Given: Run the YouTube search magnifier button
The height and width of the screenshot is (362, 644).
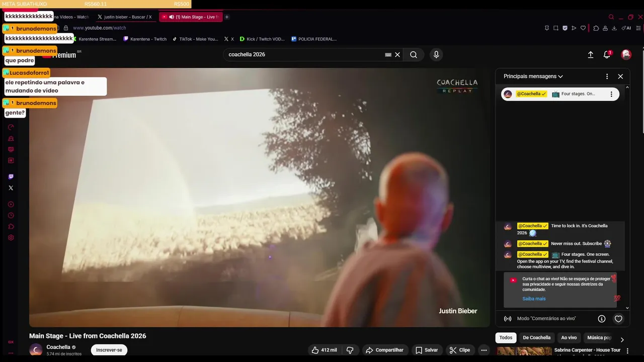Looking at the screenshot, I should (414, 54).
